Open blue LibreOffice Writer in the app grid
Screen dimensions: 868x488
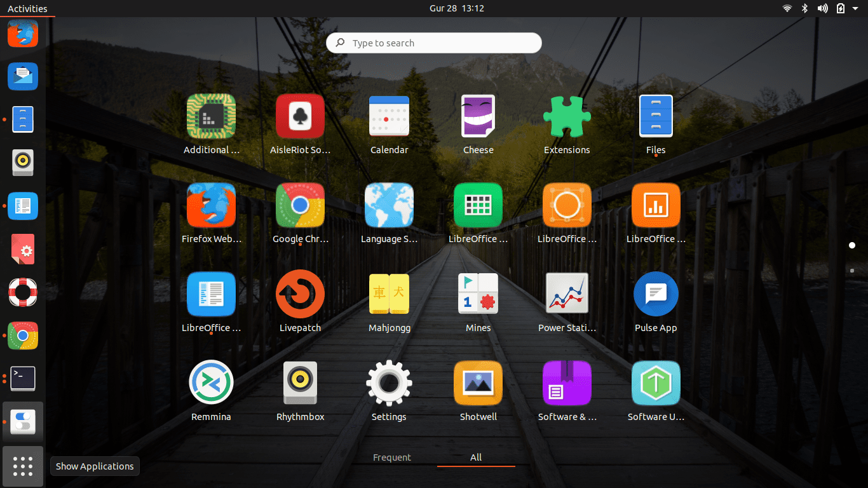[x=211, y=294]
